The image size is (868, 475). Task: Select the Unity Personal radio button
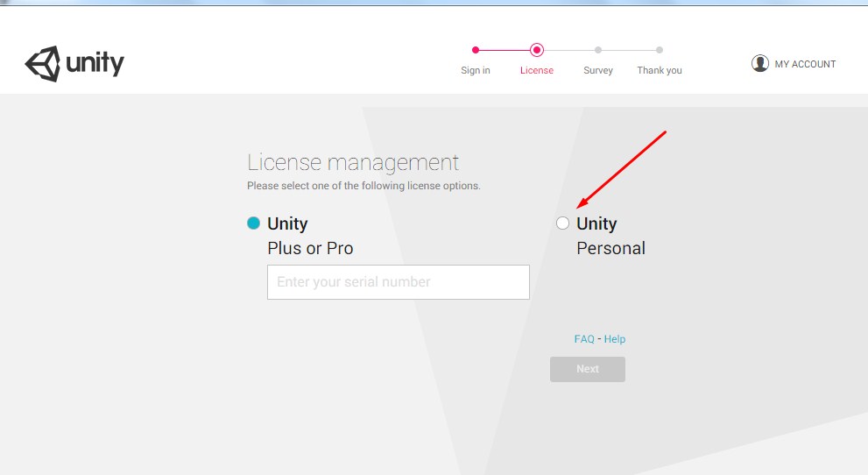tap(562, 223)
